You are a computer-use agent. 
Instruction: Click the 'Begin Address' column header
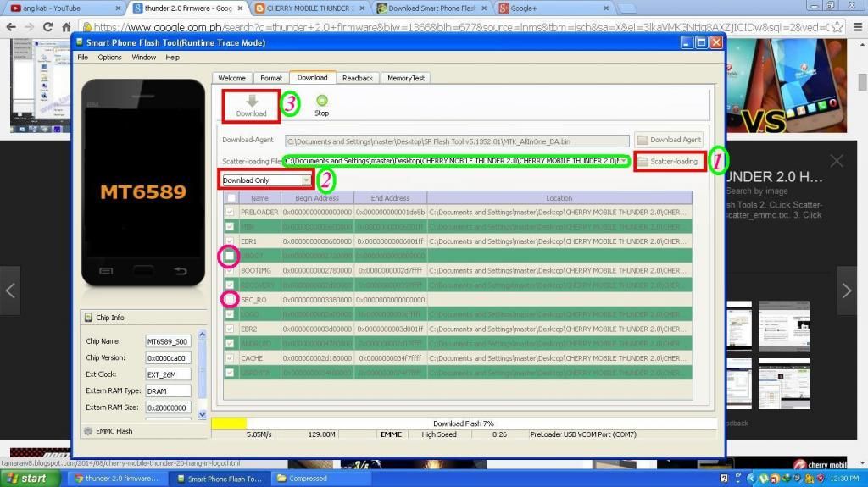(x=317, y=198)
